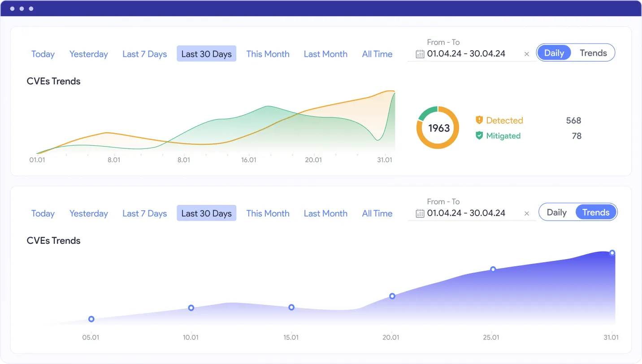Select This Month in lower panel
The width and height of the screenshot is (642, 364).
[268, 214]
